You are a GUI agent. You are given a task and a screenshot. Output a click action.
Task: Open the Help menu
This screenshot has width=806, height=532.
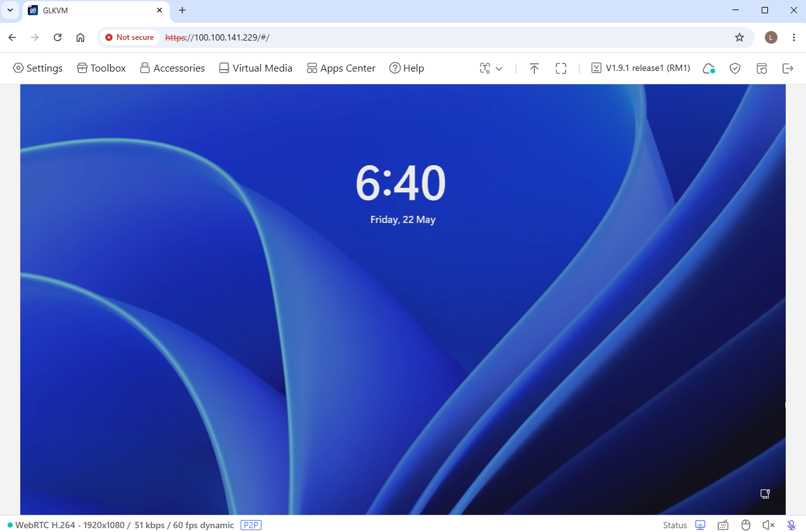(x=406, y=68)
